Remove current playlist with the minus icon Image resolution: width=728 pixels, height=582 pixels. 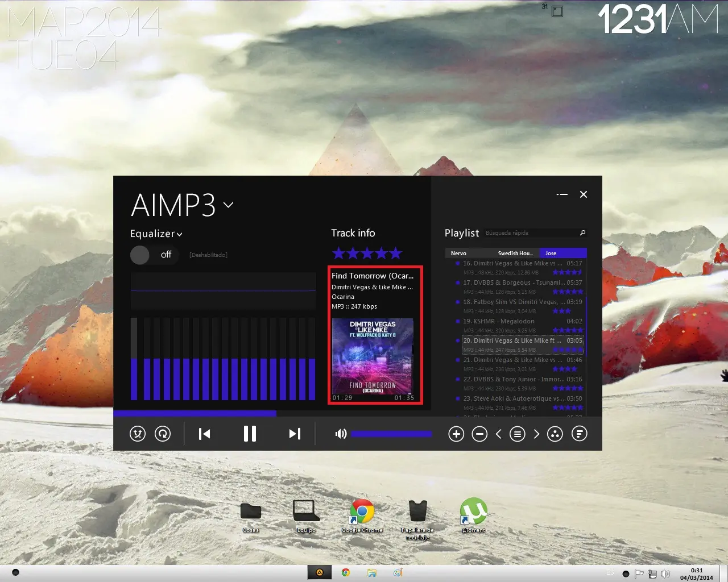pos(479,434)
